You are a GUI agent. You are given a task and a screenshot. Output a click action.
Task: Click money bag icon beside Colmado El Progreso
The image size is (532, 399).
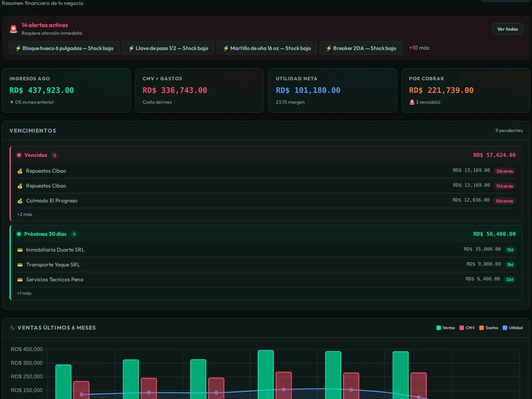pyautogui.click(x=20, y=201)
